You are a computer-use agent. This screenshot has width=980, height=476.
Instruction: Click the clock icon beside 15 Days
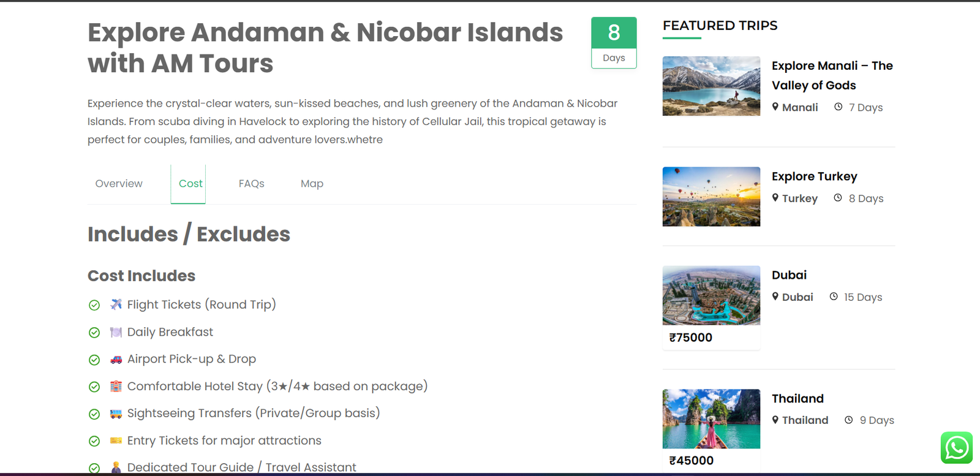pos(834,297)
